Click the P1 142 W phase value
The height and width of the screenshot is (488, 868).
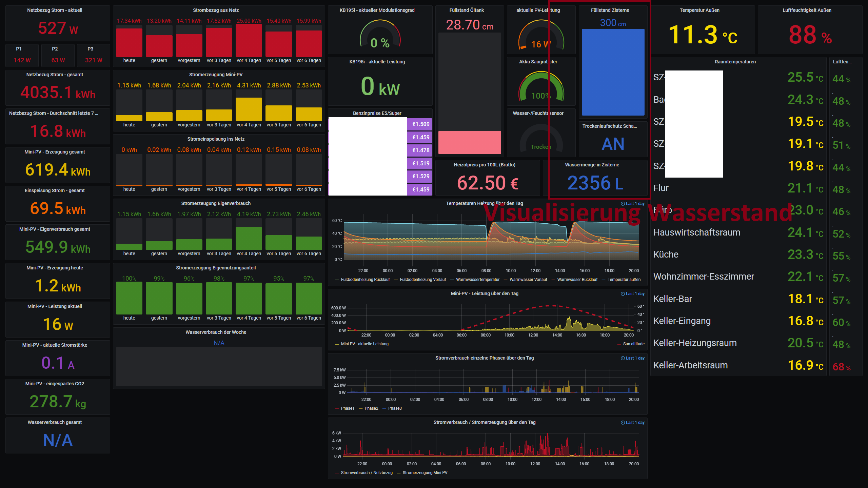pos(22,60)
